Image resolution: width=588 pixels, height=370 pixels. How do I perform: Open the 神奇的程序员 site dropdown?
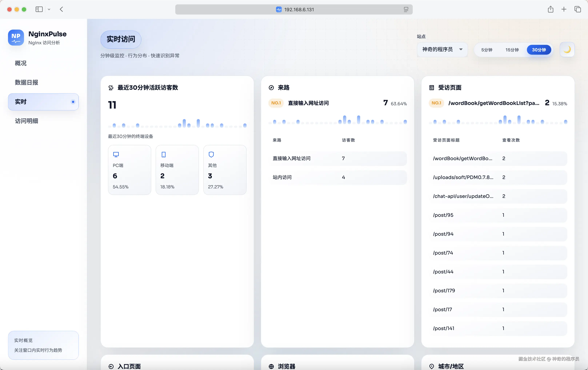442,50
